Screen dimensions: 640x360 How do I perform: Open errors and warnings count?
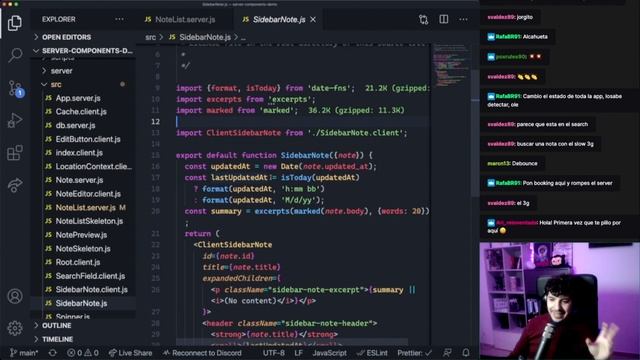point(83,353)
